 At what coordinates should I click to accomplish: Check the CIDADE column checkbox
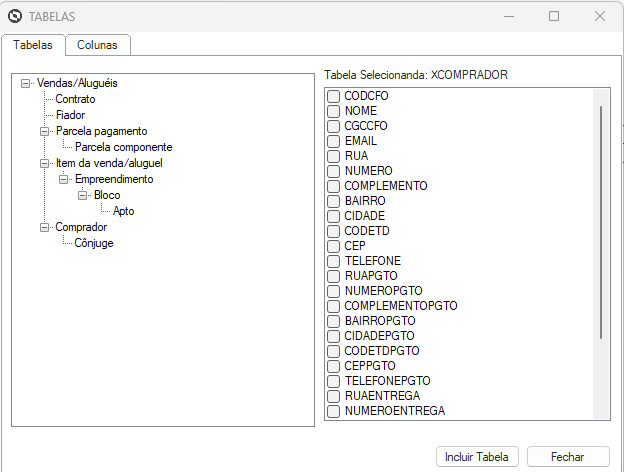click(333, 216)
